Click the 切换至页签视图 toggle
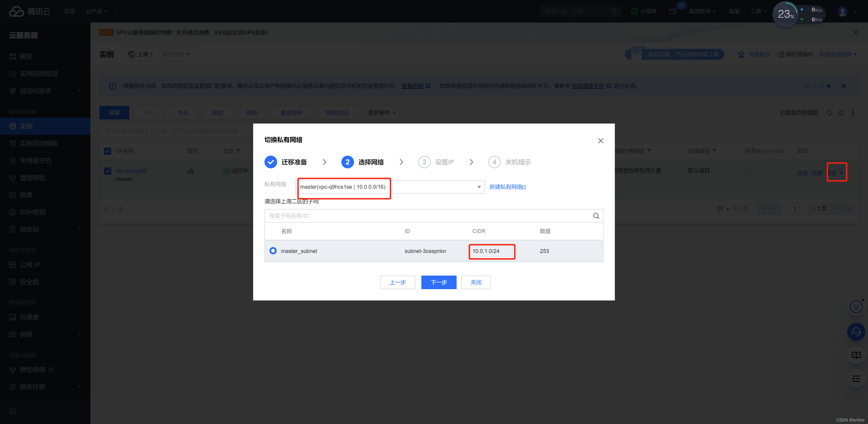 click(799, 113)
